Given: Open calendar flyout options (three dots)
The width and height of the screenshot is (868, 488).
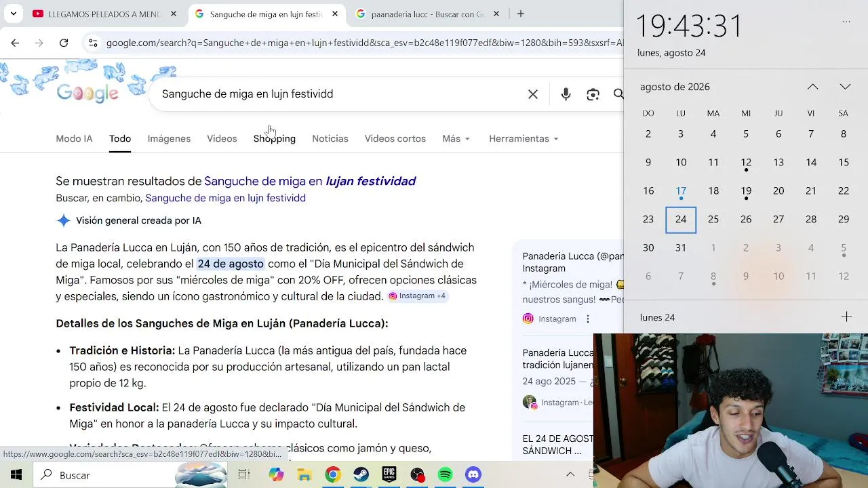Looking at the screenshot, I should (846, 22).
